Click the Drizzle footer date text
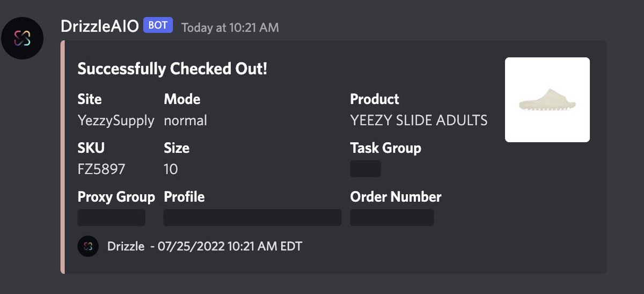 [x=204, y=246]
